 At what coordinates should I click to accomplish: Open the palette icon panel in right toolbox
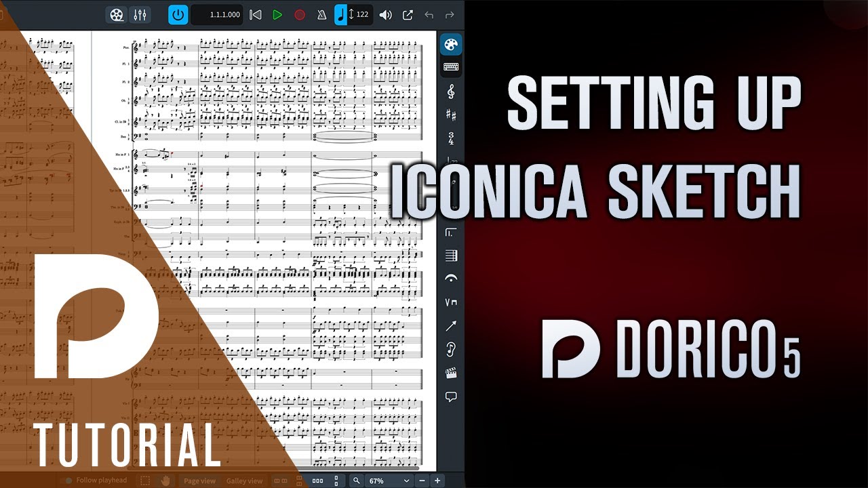click(451, 45)
